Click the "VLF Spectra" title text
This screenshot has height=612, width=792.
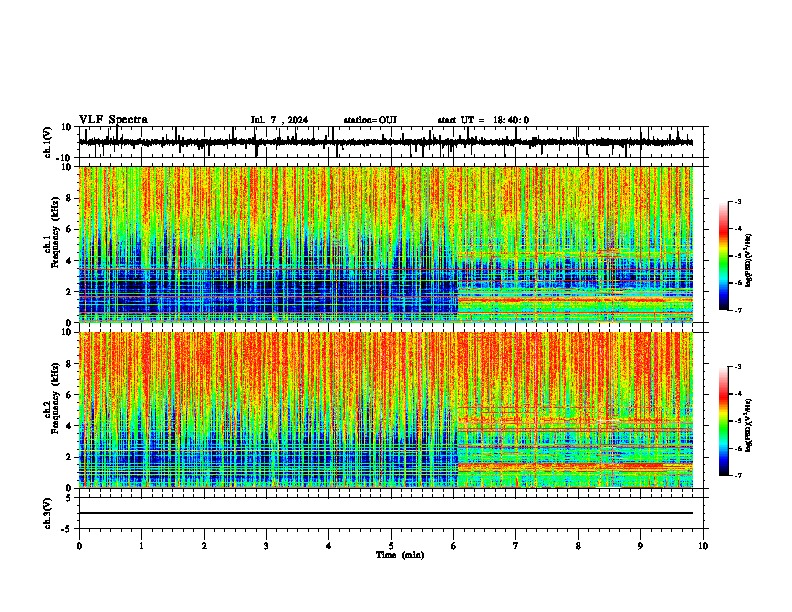pyautogui.click(x=113, y=120)
